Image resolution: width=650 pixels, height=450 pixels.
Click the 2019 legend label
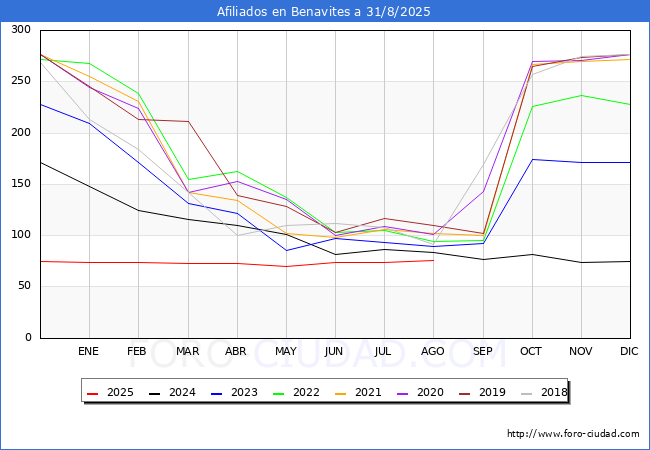(492, 392)
